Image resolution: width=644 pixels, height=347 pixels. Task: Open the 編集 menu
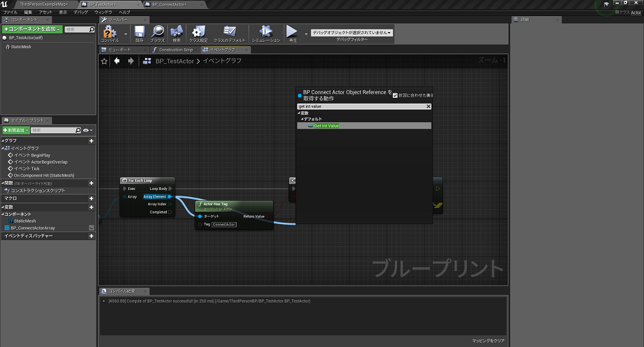(28, 12)
